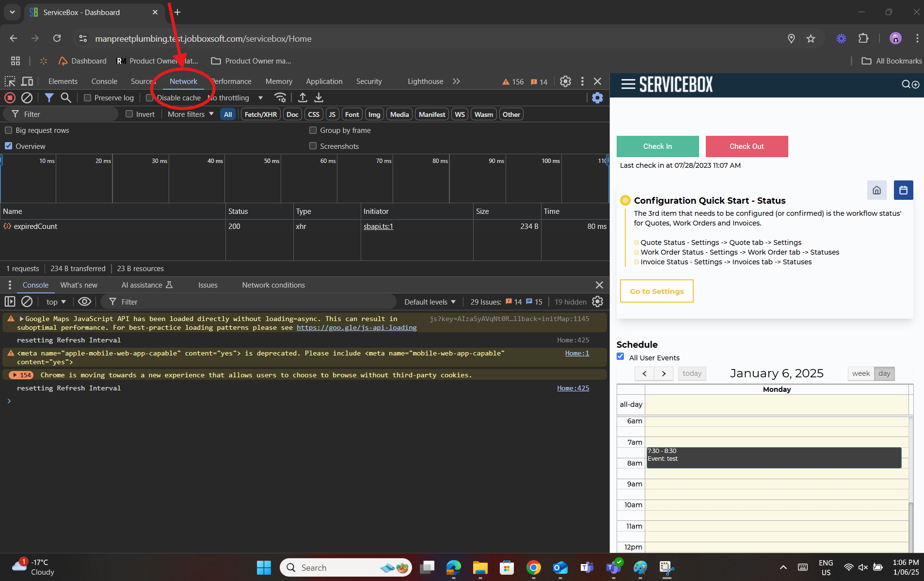Open the goo.gle js-api-loading link
Image resolution: width=924 pixels, height=581 pixels.
point(356,328)
